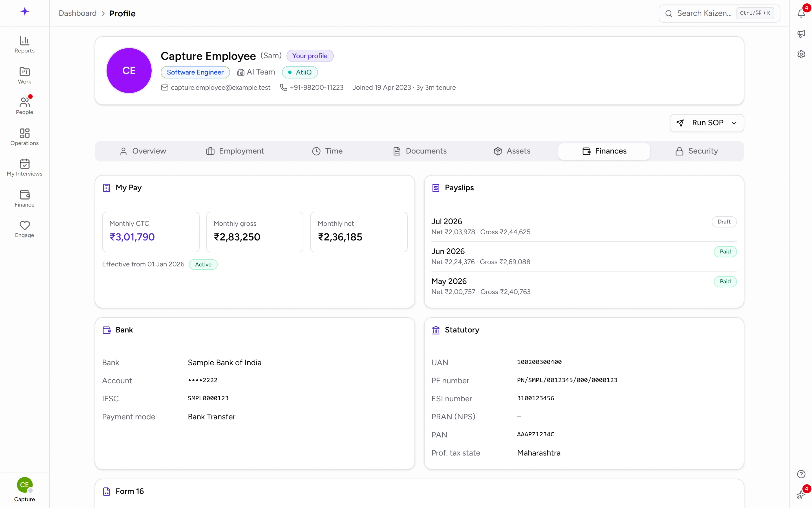Click masked account ••••2222
The width and height of the screenshot is (812, 508).
coord(203,380)
